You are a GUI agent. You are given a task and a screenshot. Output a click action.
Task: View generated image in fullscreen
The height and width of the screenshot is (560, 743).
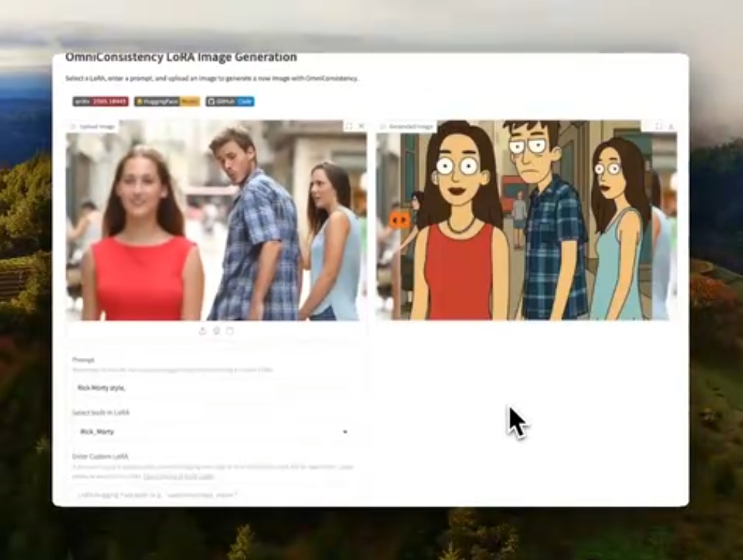click(658, 126)
